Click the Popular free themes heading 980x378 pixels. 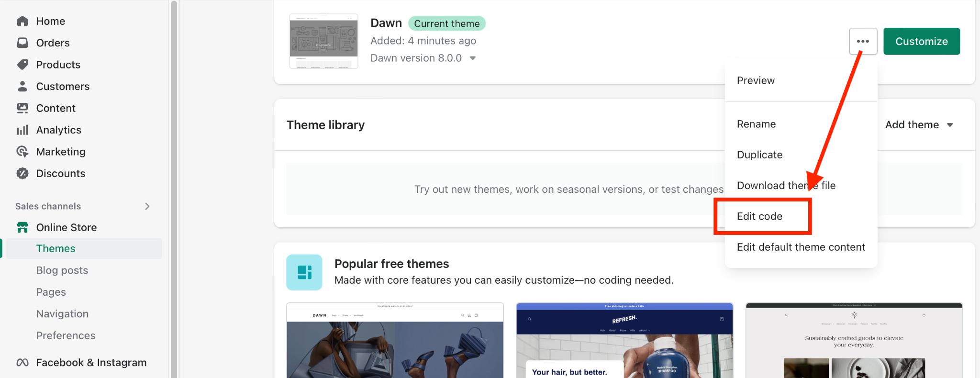391,264
